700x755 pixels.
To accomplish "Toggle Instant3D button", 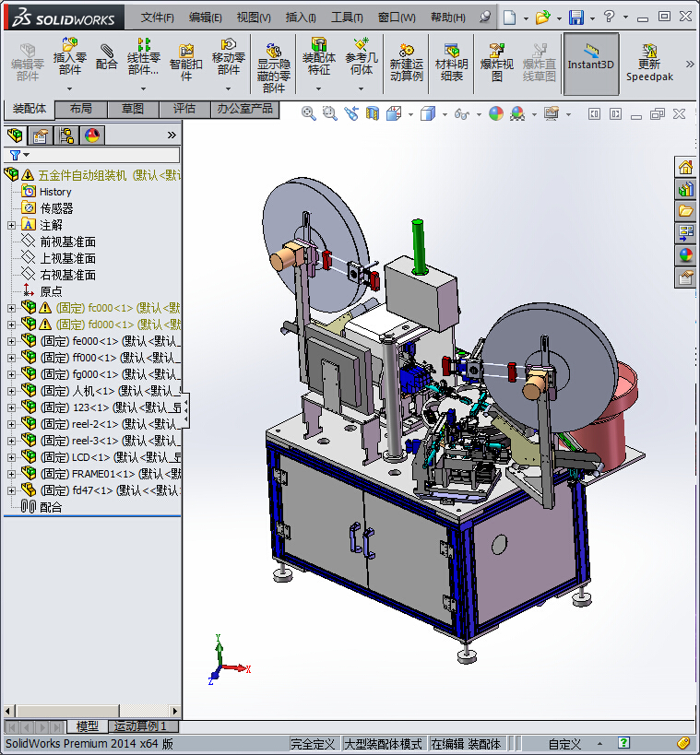I will pos(590,64).
